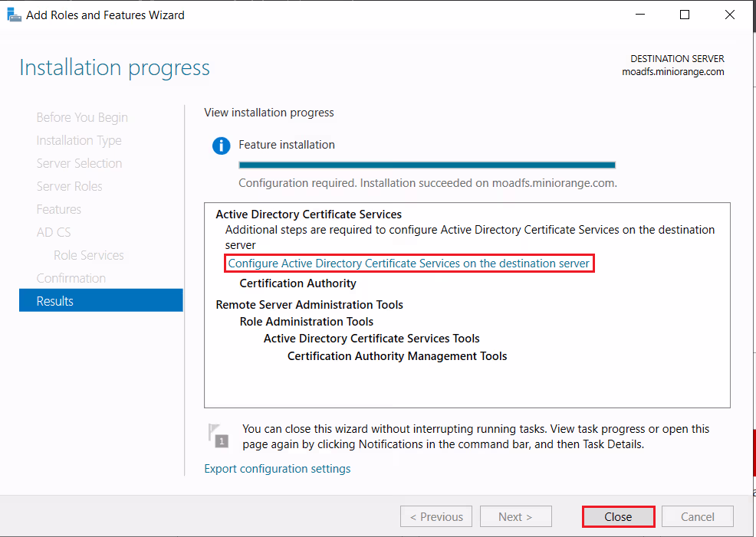Click the notification flag icon near the bottom
This screenshot has height=537, width=756.
[x=219, y=435]
